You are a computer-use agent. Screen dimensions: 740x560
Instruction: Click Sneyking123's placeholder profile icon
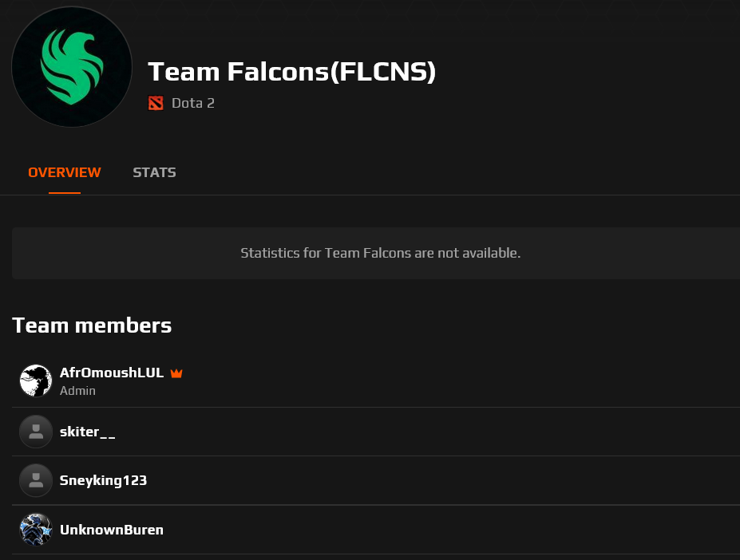[36, 480]
